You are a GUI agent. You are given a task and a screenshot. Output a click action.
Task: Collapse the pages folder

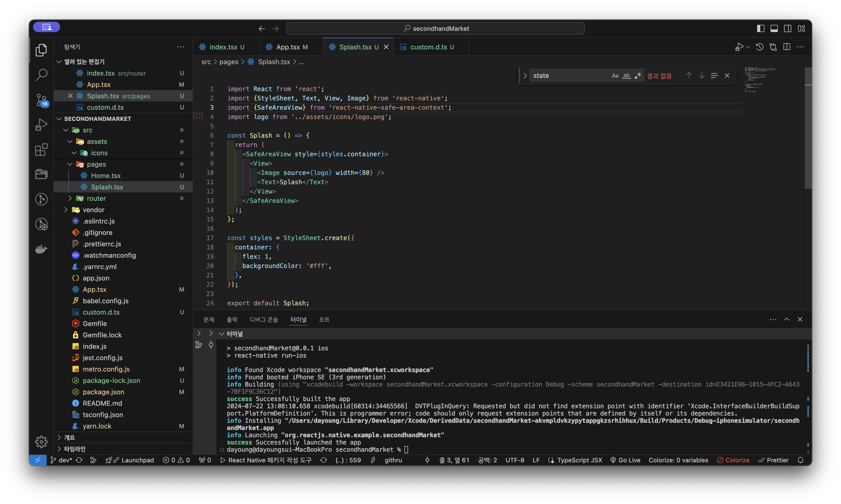click(x=96, y=164)
